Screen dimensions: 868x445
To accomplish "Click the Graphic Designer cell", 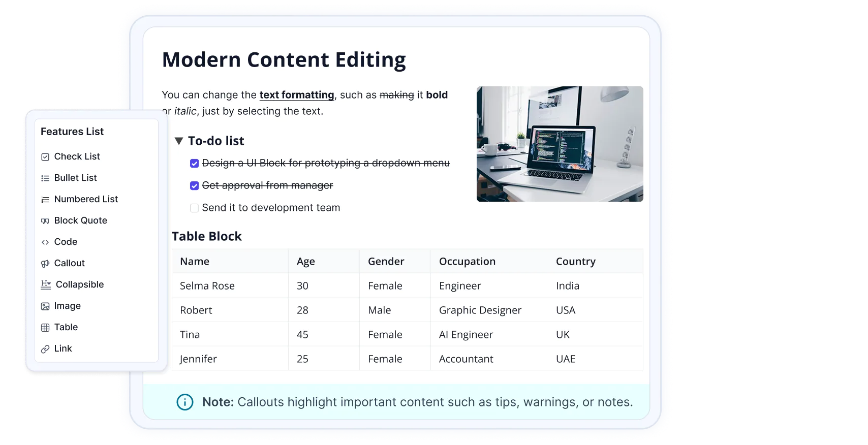I will (480, 310).
